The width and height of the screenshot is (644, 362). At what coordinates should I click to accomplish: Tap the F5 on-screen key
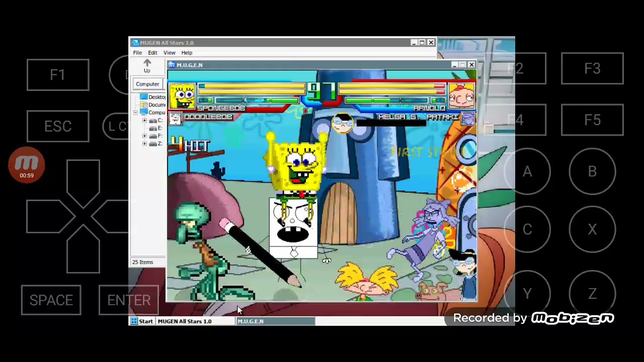(x=592, y=120)
